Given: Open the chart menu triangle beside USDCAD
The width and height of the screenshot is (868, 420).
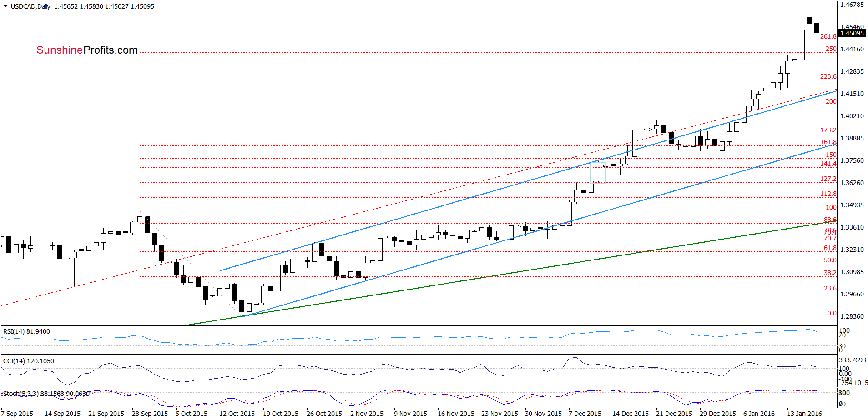Looking at the screenshot, I should pyautogui.click(x=5, y=6).
